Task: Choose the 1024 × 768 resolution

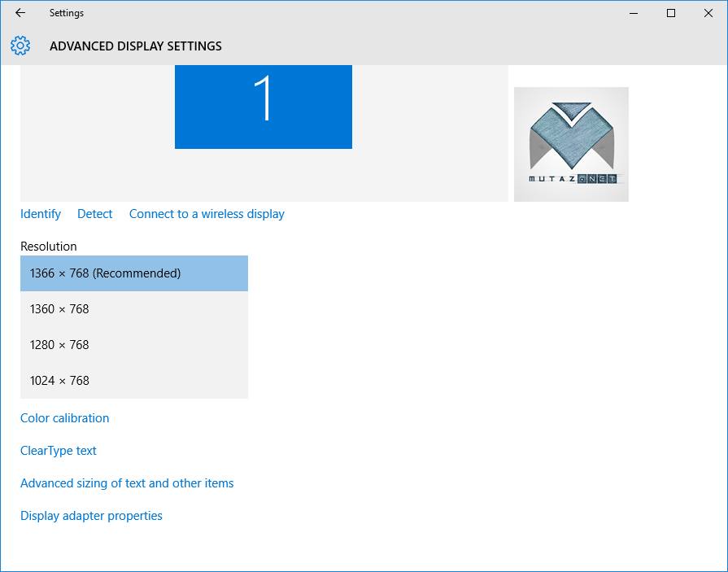Action: [134, 381]
